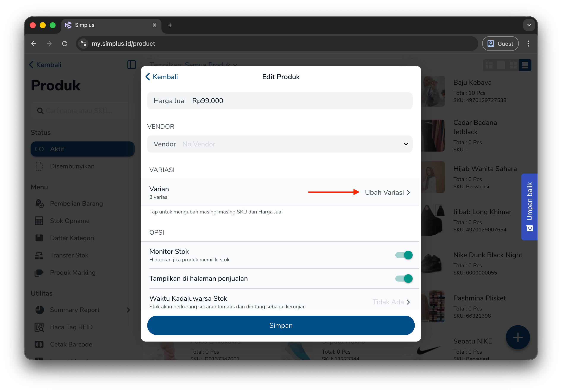This screenshot has height=392, width=562.
Task: Open a new browser tab
Action: click(x=170, y=25)
